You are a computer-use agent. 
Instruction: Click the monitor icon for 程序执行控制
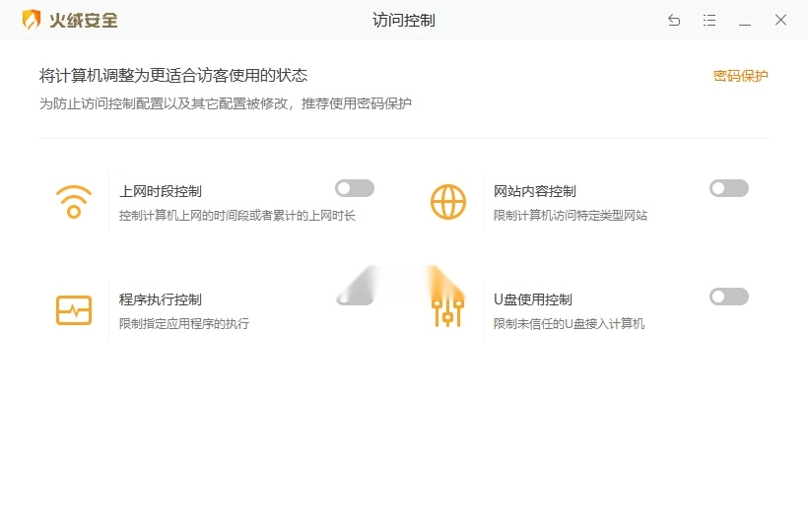[x=73, y=310]
